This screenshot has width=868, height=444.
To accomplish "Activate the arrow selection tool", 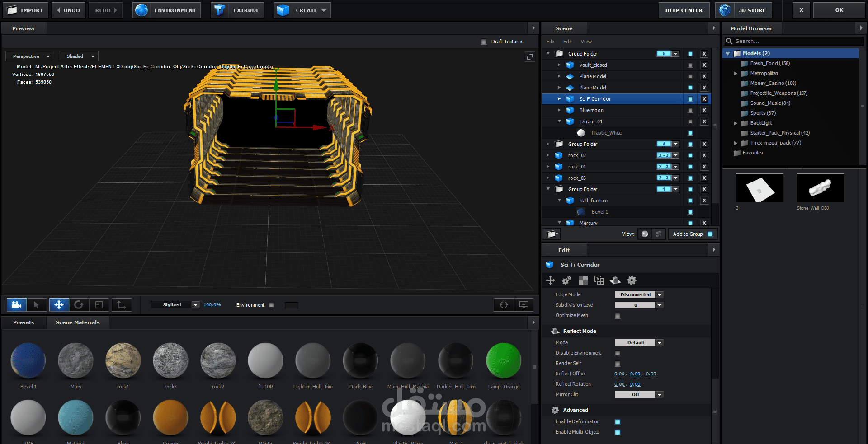I will click(x=36, y=305).
